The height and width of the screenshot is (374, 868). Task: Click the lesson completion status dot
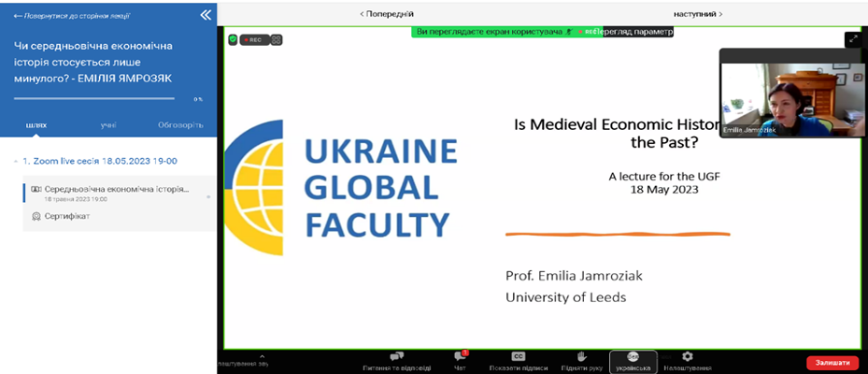point(208,196)
